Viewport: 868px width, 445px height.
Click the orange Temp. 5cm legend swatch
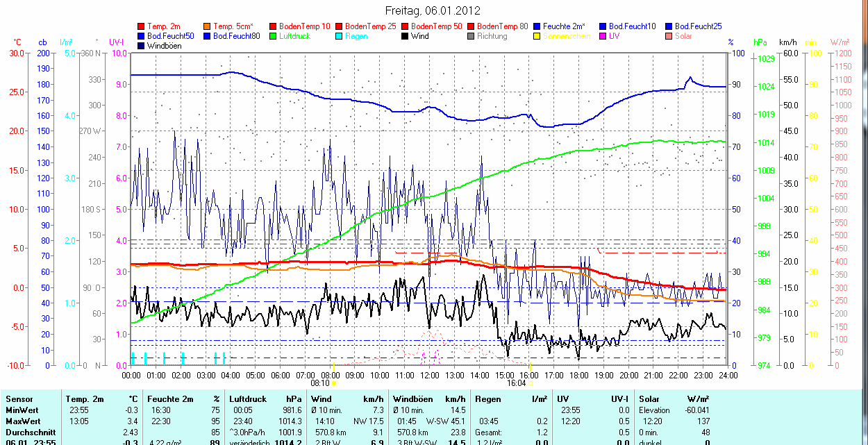click(x=208, y=26)
